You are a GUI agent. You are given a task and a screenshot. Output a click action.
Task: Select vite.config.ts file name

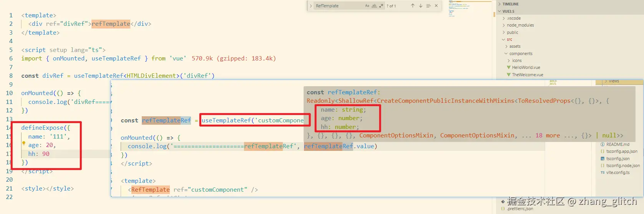(618, 172)
